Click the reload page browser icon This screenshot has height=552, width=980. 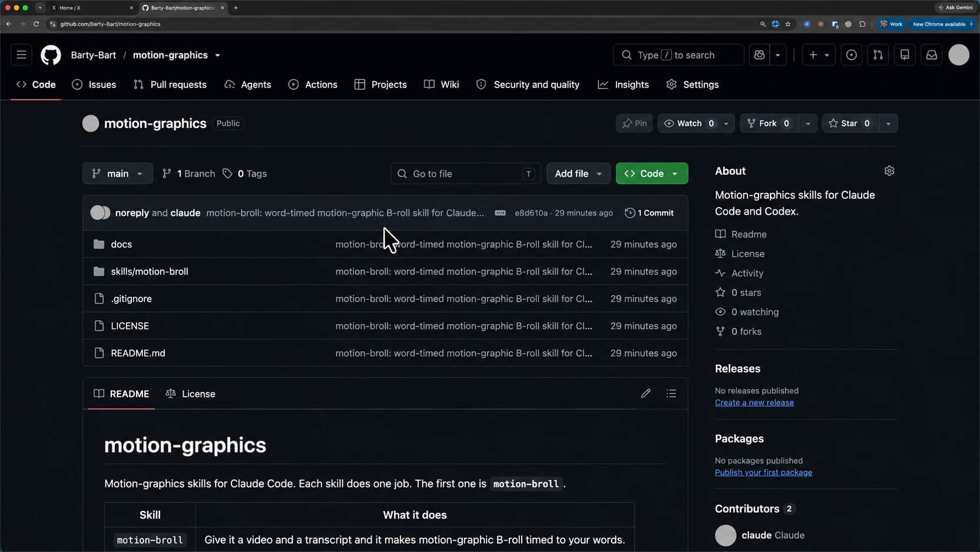coord(36,24)
